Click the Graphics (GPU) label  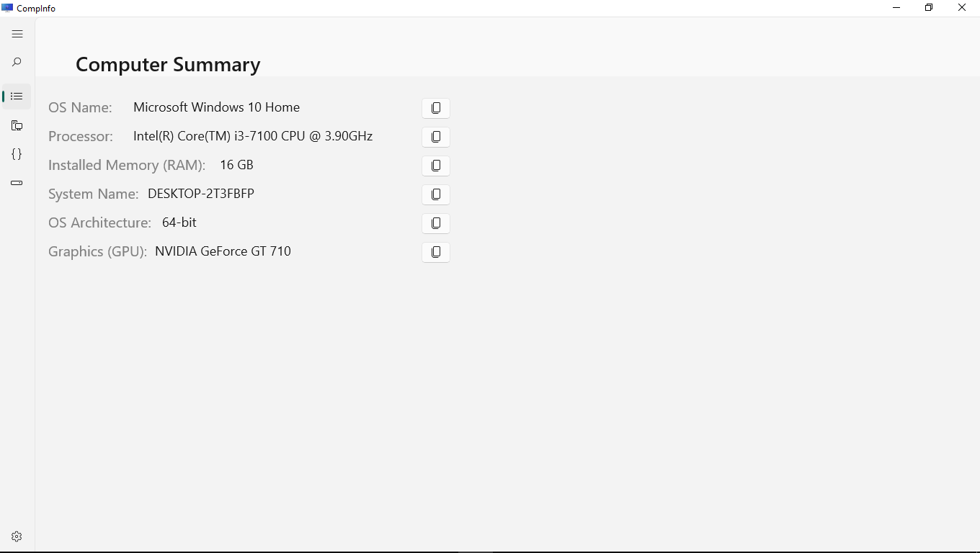97,251
